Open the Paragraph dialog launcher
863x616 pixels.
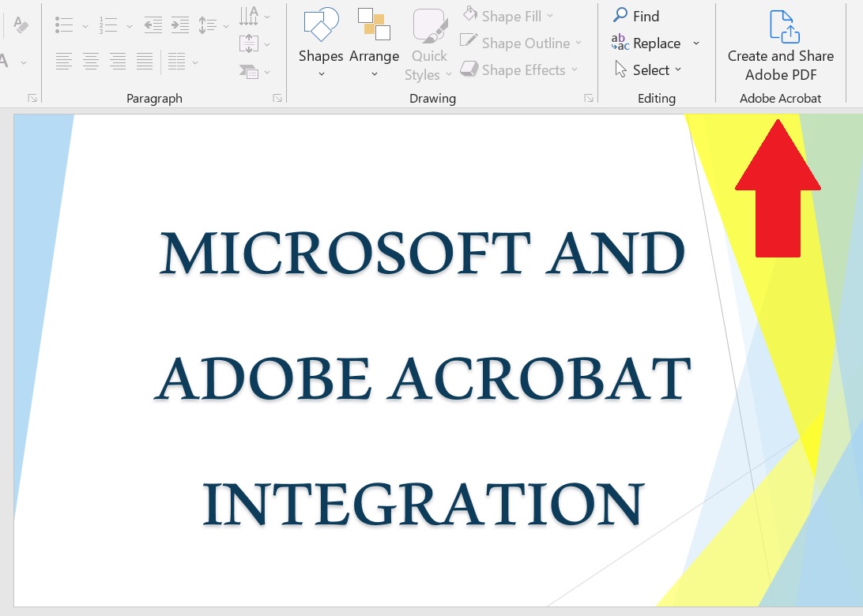(x=277, y=98)
